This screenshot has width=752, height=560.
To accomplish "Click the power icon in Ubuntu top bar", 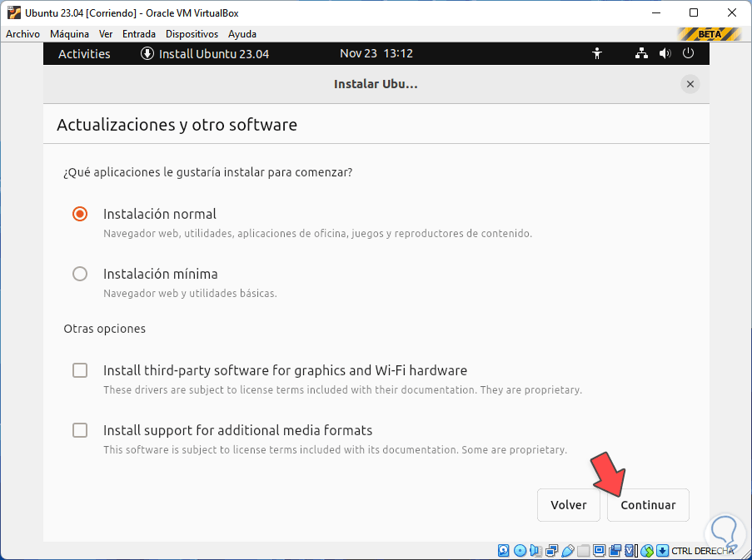I will click(688, 53).
